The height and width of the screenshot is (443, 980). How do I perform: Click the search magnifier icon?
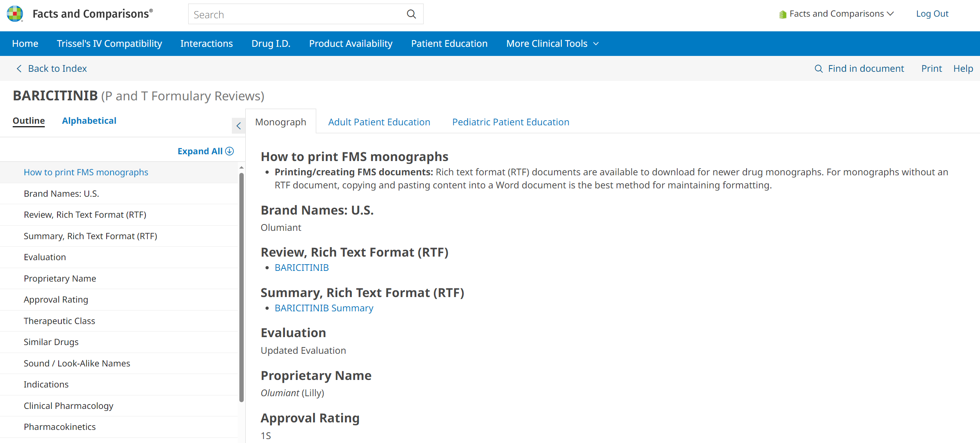point(411,14)
